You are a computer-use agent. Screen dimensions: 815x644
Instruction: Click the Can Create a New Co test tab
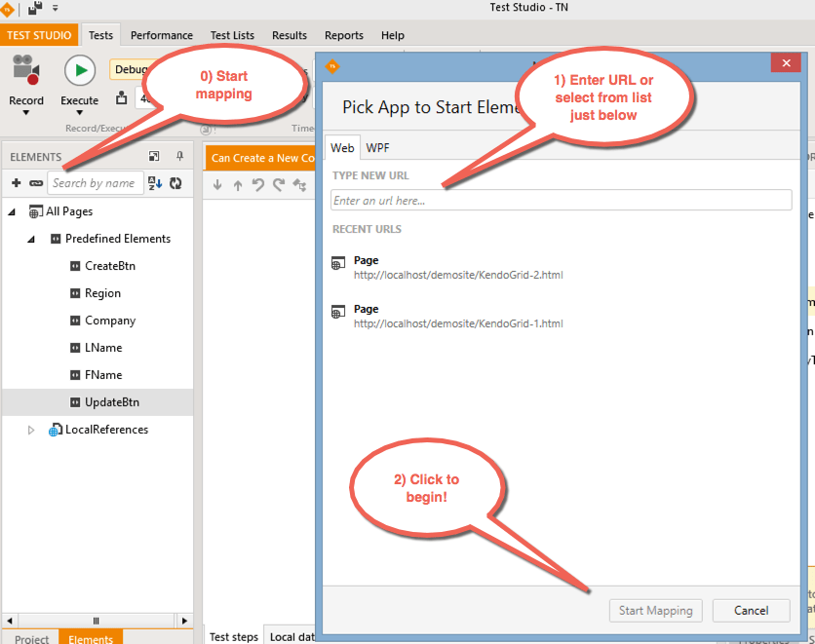click(260, 158)
